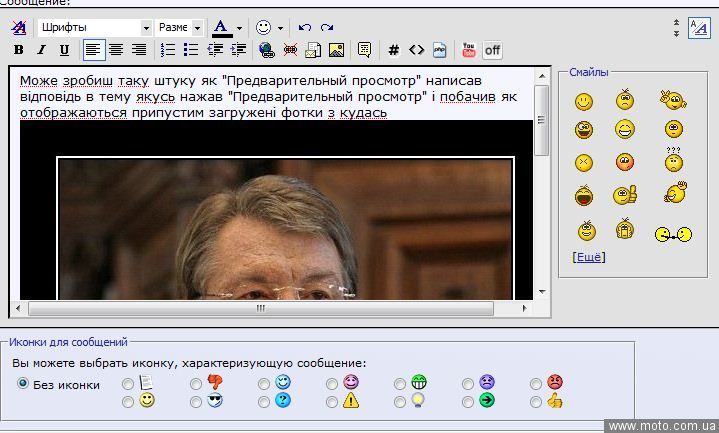
Task: Click the 'off' offtopic tag button
Action: point(492,50)
